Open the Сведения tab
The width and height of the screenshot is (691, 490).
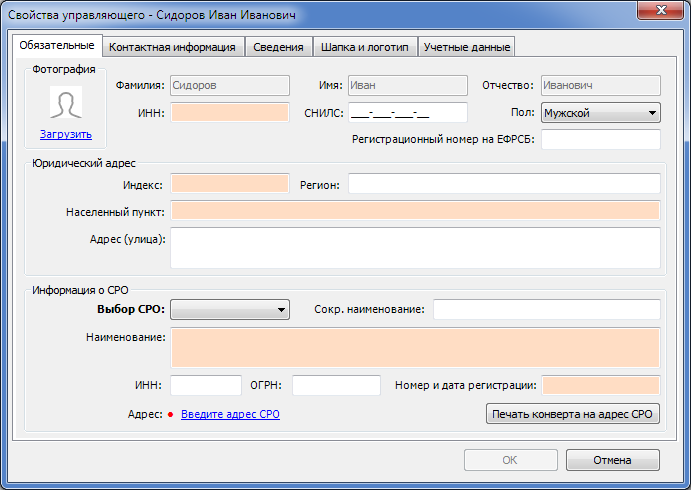click(279, 47)
